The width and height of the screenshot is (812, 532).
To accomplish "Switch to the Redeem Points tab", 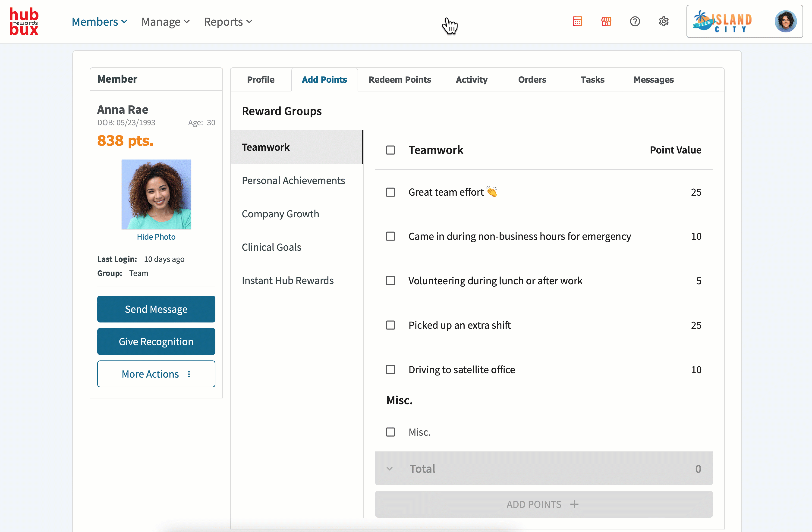I will point(400,79).
